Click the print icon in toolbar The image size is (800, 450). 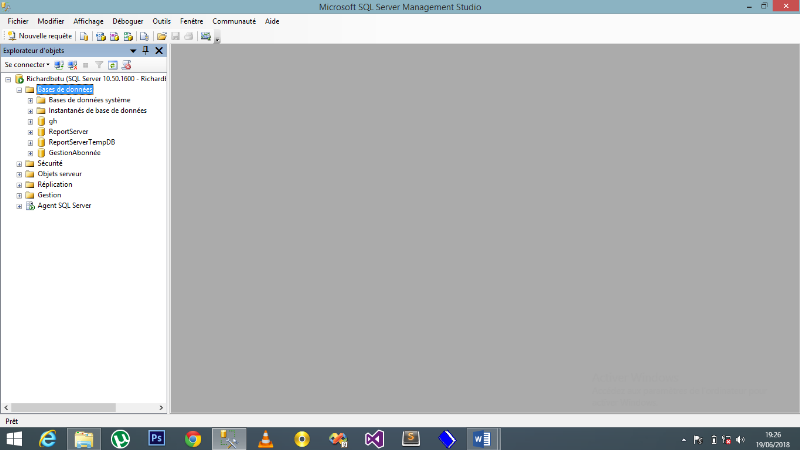pyautogui.click(x=189, y=36)
